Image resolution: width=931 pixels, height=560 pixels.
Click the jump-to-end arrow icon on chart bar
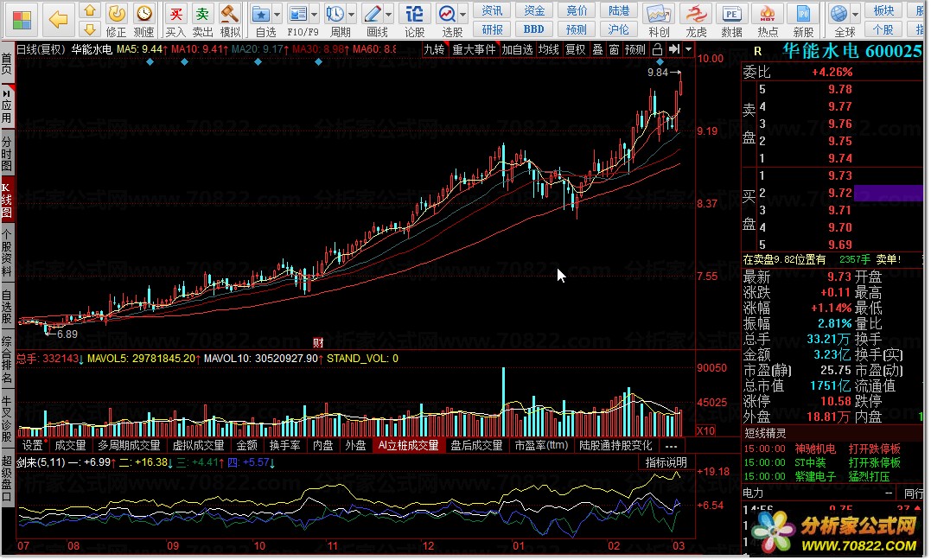coord(674,49)
